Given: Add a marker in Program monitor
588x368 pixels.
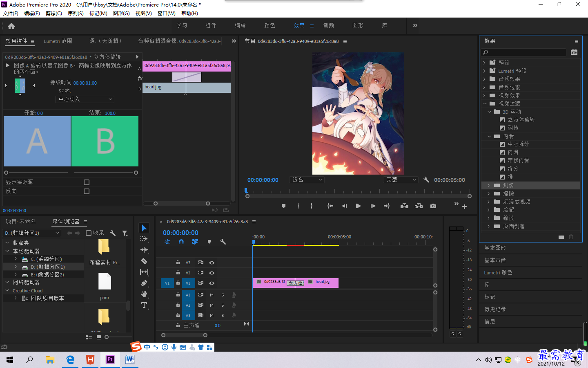Looking at the screenshot, I should (283, 206).
